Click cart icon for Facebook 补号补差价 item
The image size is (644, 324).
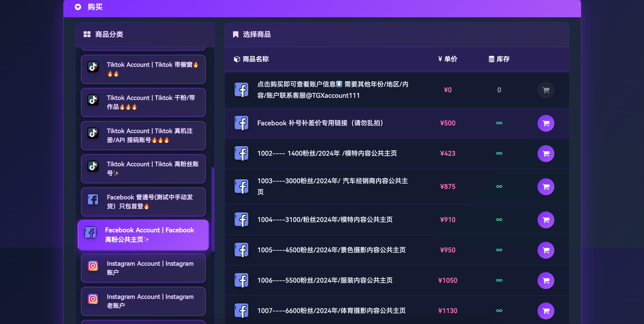point(545,123)
